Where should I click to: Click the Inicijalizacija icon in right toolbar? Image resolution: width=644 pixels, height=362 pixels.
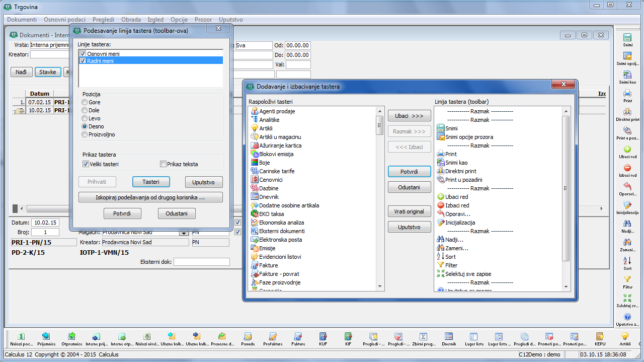(x=627, y=205)
